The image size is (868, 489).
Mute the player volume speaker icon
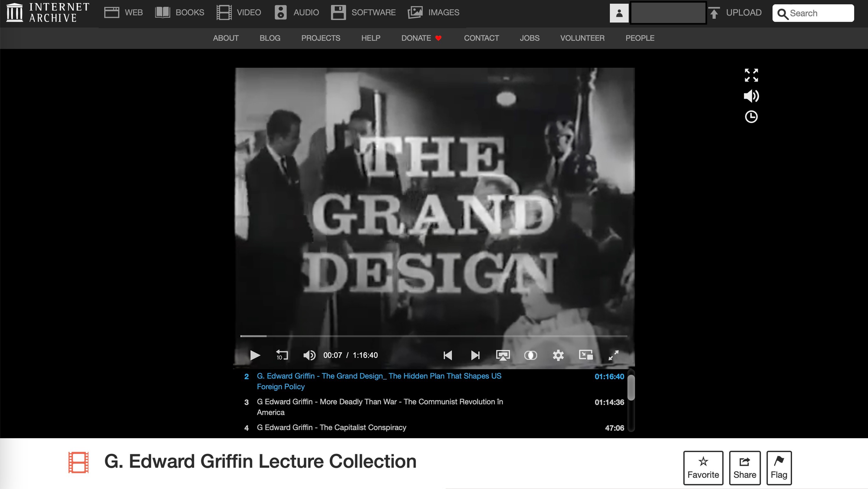pos(309,355)
